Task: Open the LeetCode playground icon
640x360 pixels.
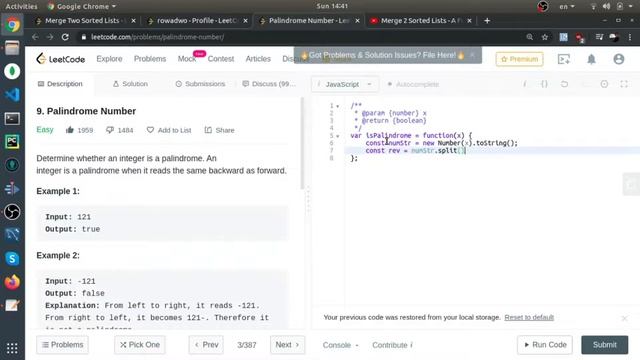Action: pyautogui.click(x=564, y=59)
